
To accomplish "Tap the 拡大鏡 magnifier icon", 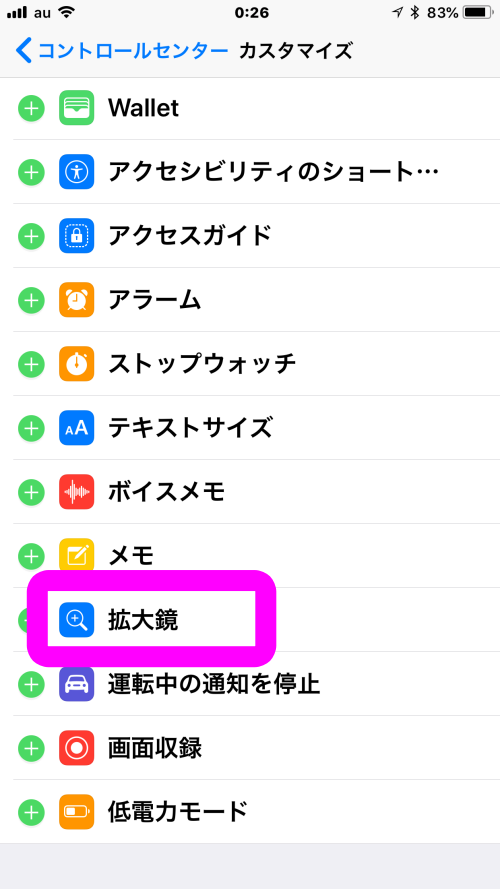I will point(77,620).
